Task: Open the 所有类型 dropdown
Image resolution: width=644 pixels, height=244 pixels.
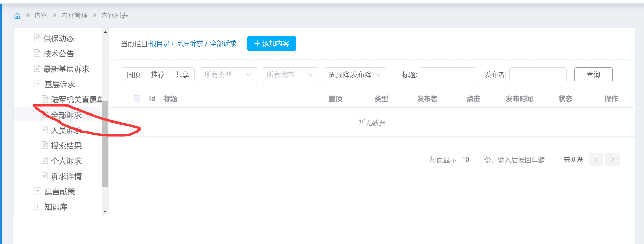Action: (228, 75)
